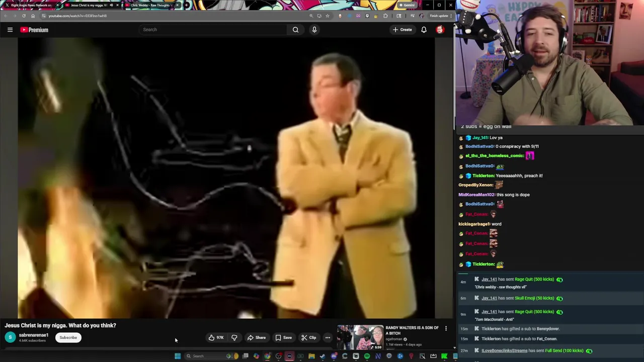The width and height of the screenshot is (644, 362).
Task: Open more actions ellipsis under video
Action: pyautogui.click(x=328, y=338)
